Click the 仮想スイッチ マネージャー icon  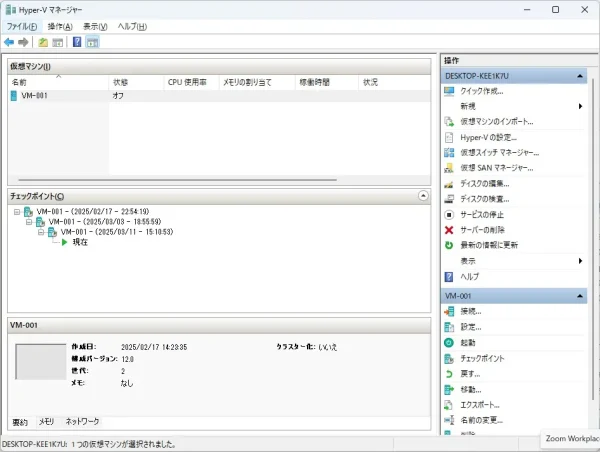(449, 153)
